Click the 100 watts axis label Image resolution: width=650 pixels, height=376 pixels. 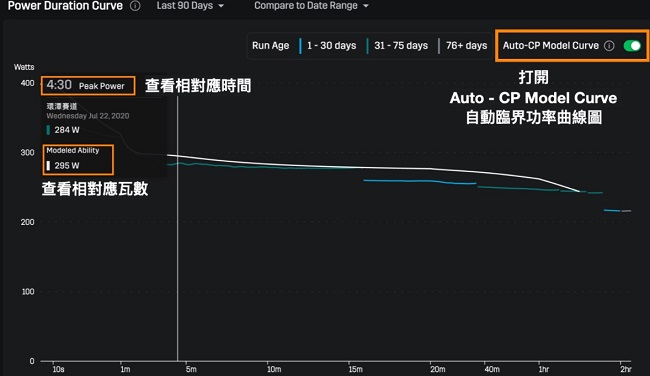click(x=28, y=292)
